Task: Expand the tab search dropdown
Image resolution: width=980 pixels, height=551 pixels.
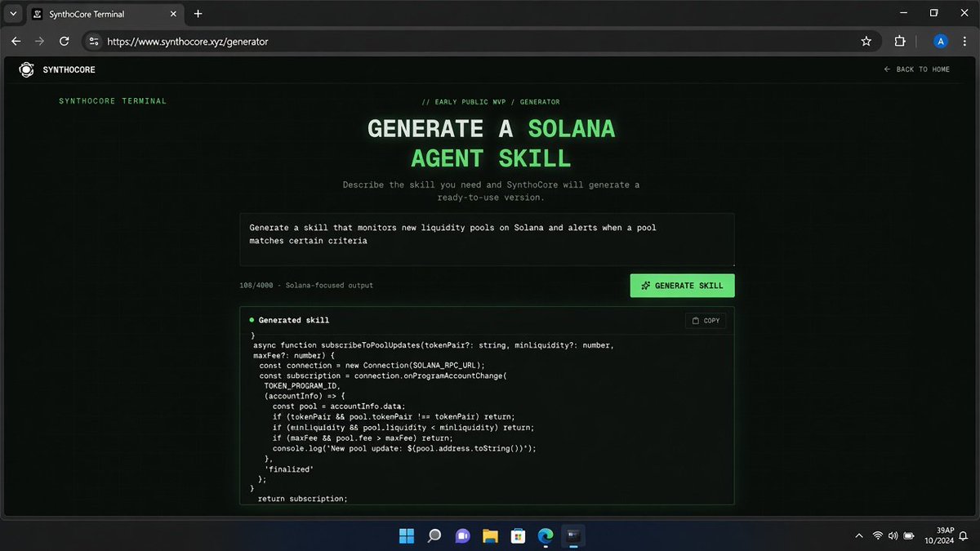Action: tap(12, 14)
